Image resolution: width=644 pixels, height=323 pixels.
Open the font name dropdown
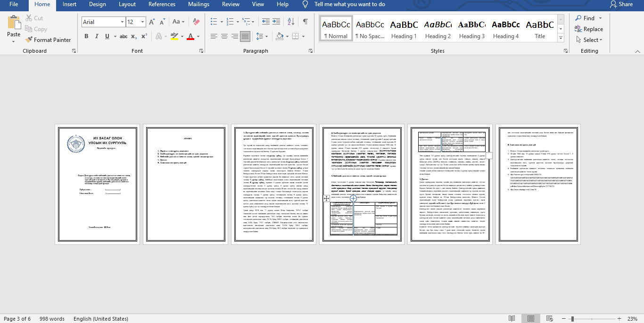coord(122,22)
